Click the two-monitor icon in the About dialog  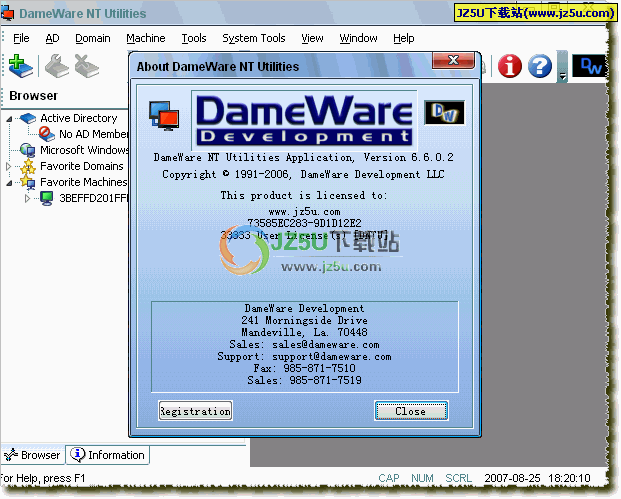pyautogui.click(x=164, y=116)
